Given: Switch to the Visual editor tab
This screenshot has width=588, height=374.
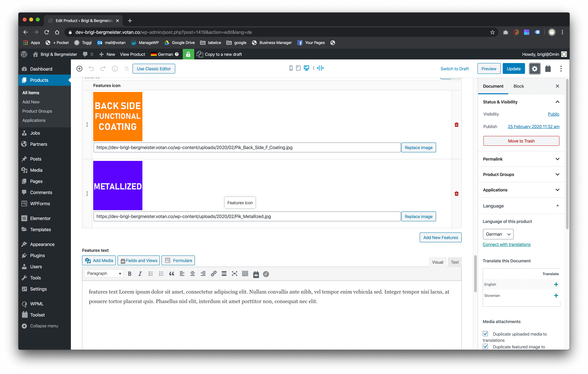Looking at the screenshot, I should click(437, 262).
